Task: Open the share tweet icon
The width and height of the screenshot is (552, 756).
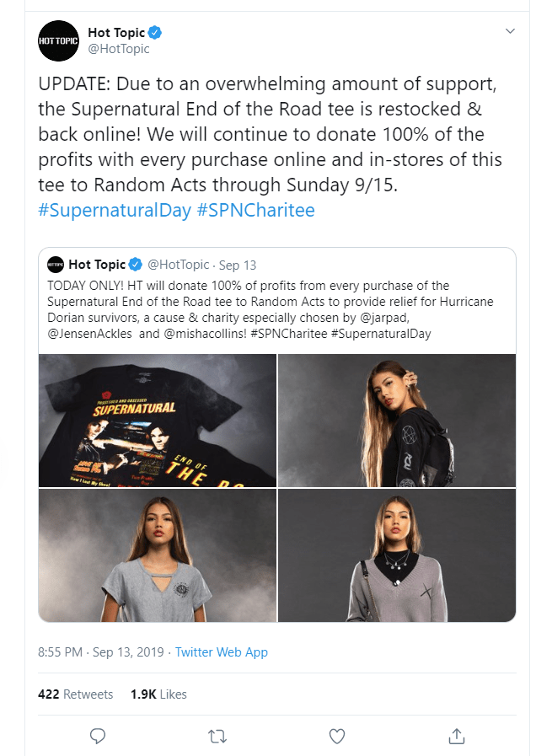Action: 457,736
